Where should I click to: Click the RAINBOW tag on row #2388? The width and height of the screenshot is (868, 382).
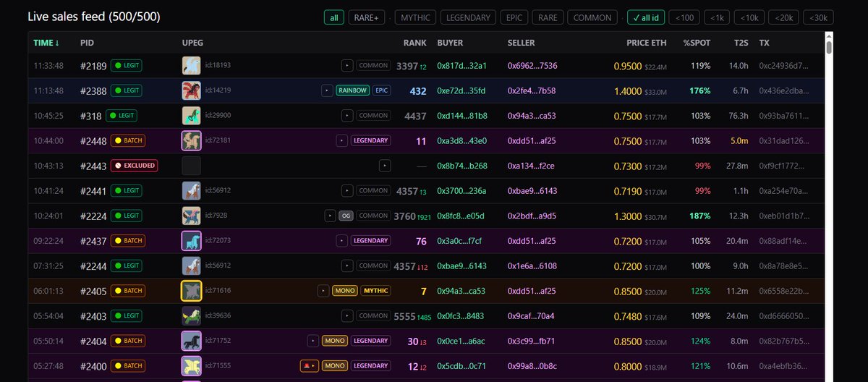pos(353,91)
